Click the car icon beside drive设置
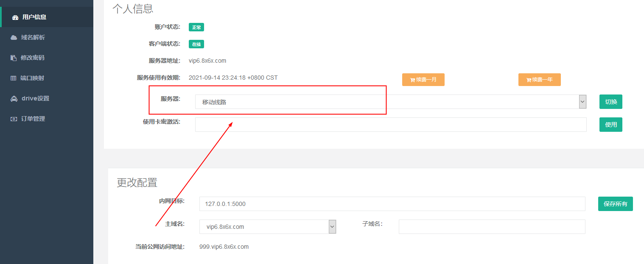The image size is (644, 264). [x=14, y=98]
